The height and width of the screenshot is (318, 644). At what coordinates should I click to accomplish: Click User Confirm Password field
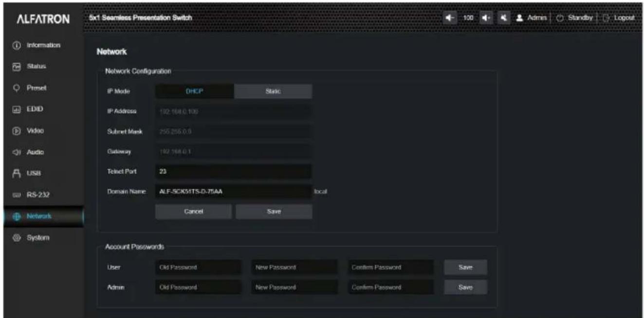tap(390, 267)
